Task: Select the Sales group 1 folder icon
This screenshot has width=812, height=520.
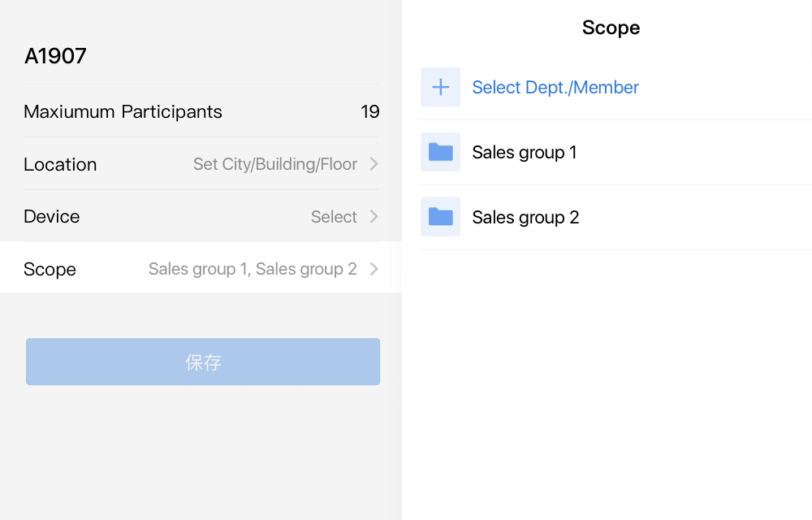Action: click(x=441, y=152)
